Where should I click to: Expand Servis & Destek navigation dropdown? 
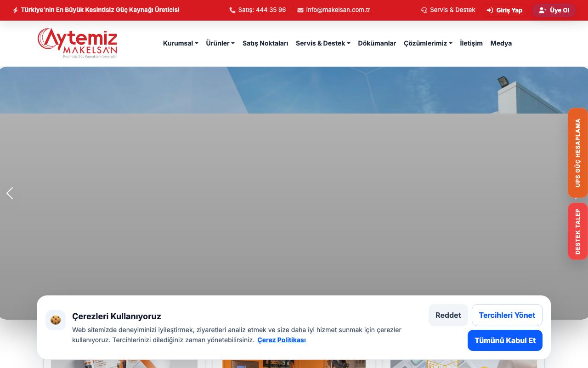point(323,43)
